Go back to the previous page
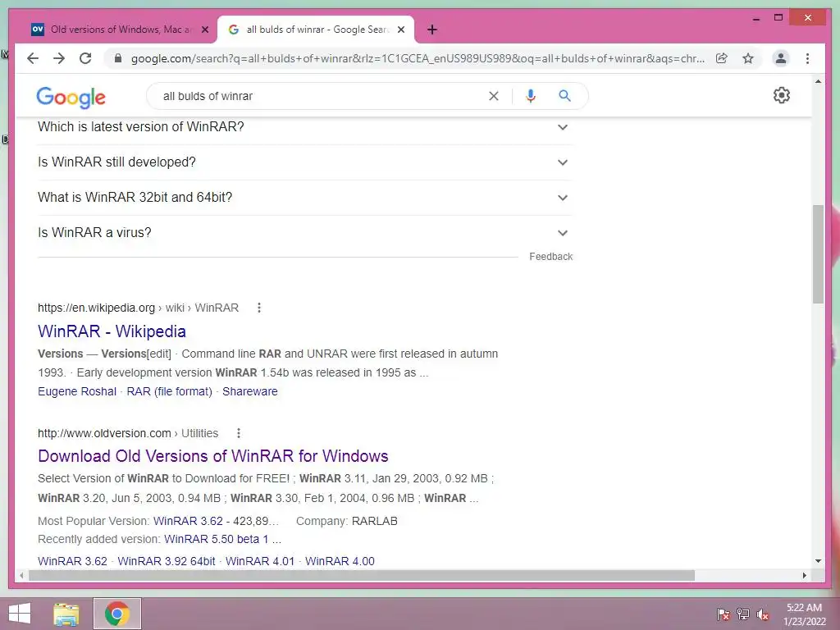Screen dimensions: 840x630 tap(33, 58)
